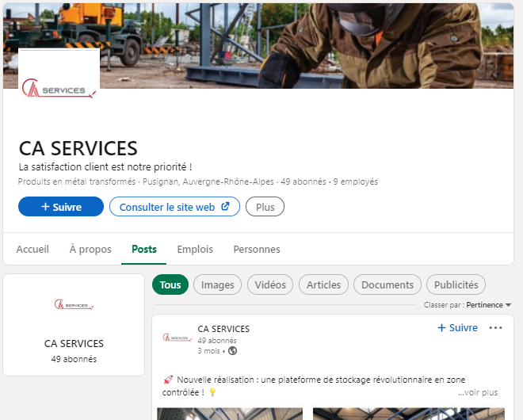Click the 49 abonnés text in header

point(303,181)
